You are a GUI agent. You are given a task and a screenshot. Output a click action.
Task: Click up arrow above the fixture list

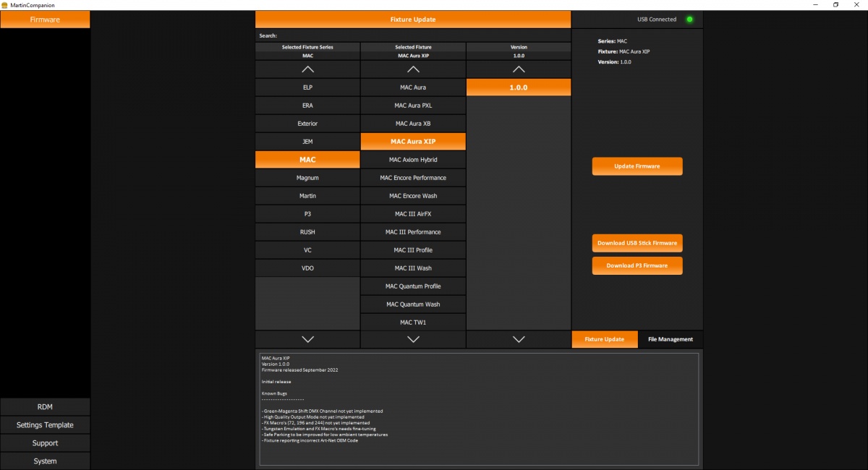pyautogui.click(x=413, y=69)
